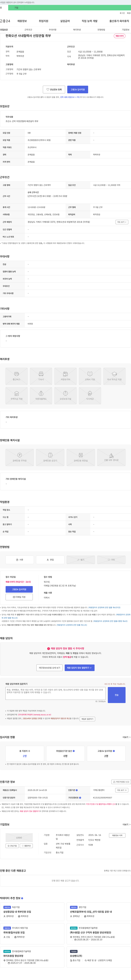Click the 장애인용 주차장 facility icon
This screenshot has width=131, height=980.
pos(20,457)
